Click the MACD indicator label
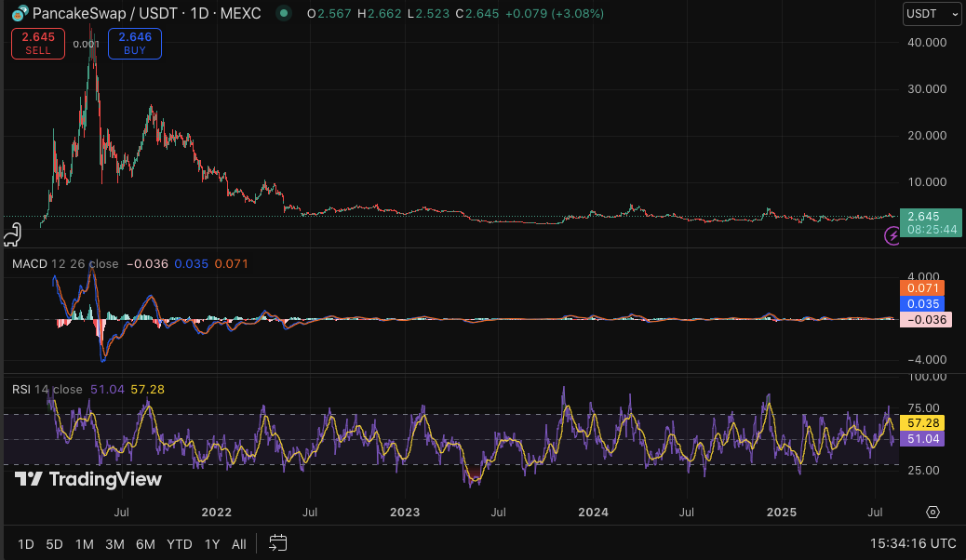 point(31,264)
